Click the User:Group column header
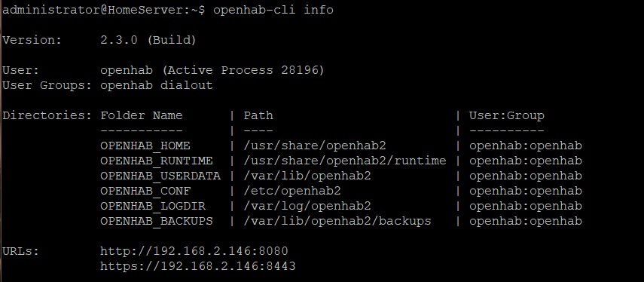Screen dimensions: 644x282 (x=507, y=115)
